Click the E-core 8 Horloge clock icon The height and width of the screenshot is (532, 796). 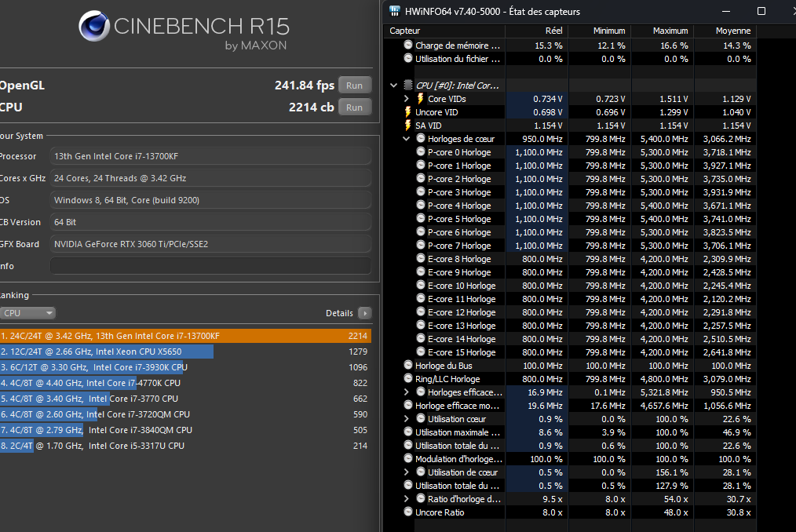point(421,258)
